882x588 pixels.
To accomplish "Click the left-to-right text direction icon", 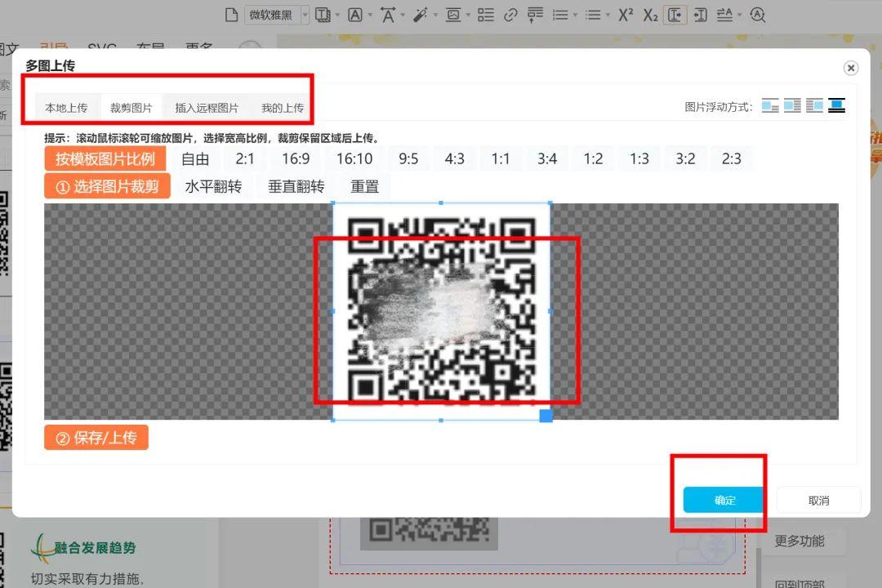I will click(x=675, y=15).
